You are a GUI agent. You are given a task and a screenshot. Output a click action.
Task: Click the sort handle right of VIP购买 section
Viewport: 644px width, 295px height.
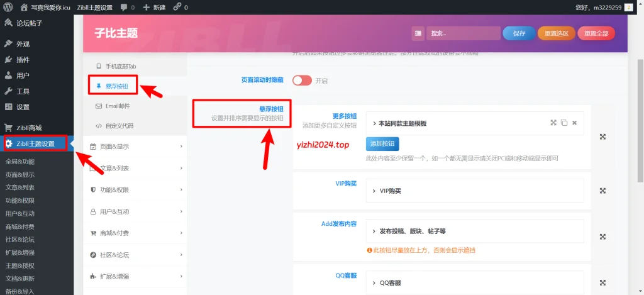(602, 191)
